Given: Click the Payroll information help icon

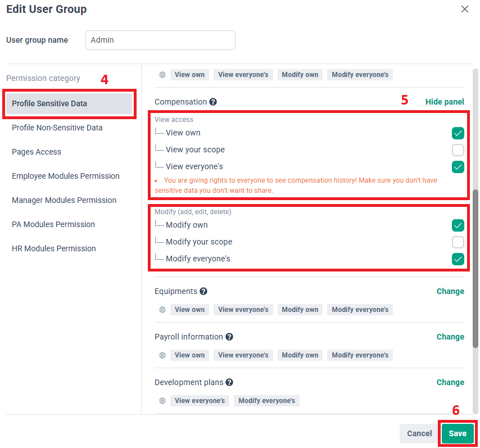Looking at the screenshot, I should click(x=229, y=337).
